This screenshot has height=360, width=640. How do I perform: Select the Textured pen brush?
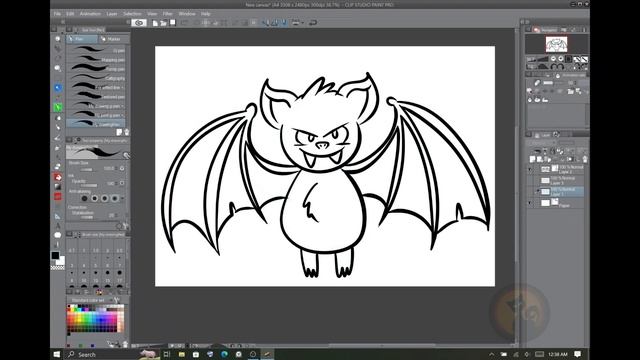pyautogui.click(x=96, y=97)
